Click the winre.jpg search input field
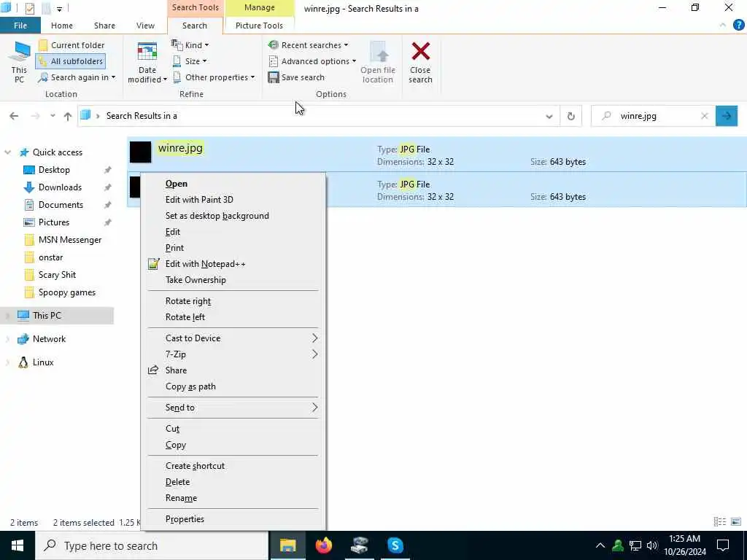The height and width of the screenshot is (560, 747). tap(653, 116)
